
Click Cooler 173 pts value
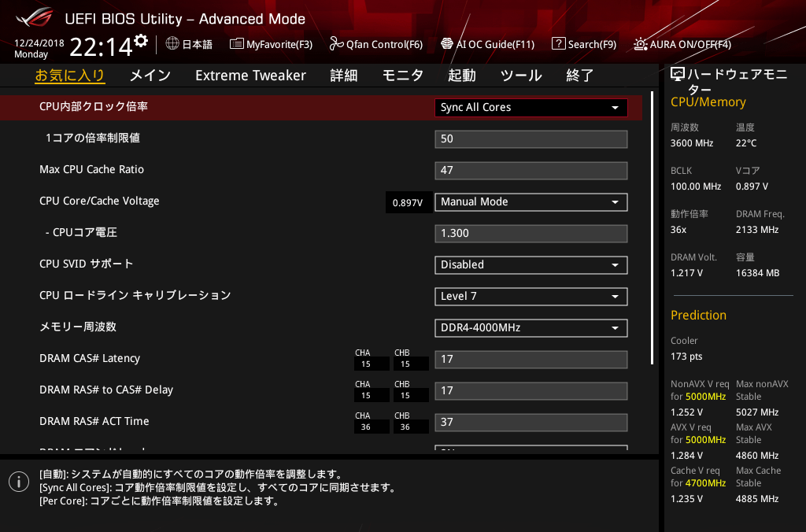(x=686, y=357)
